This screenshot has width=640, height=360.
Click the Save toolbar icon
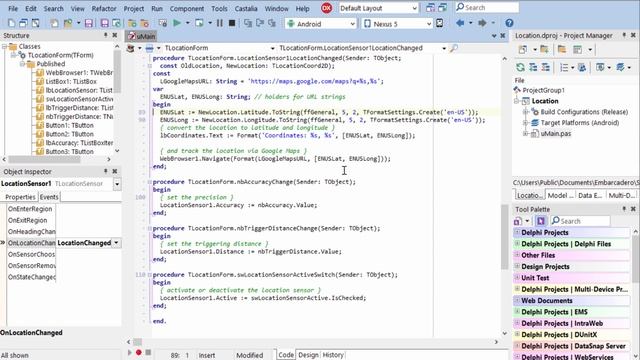89,23
